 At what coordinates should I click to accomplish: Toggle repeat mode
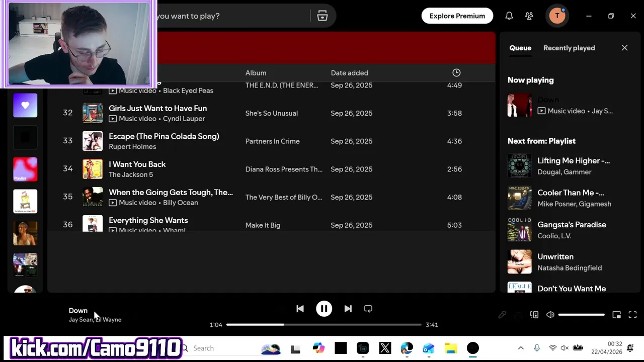368,309
